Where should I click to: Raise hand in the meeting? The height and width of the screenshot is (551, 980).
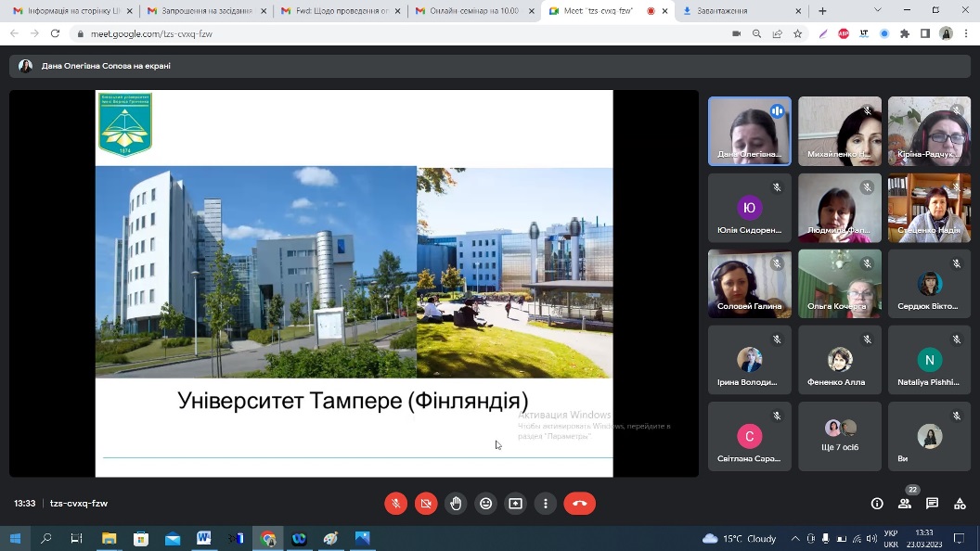pyautogui.click(x=456, y=504)
